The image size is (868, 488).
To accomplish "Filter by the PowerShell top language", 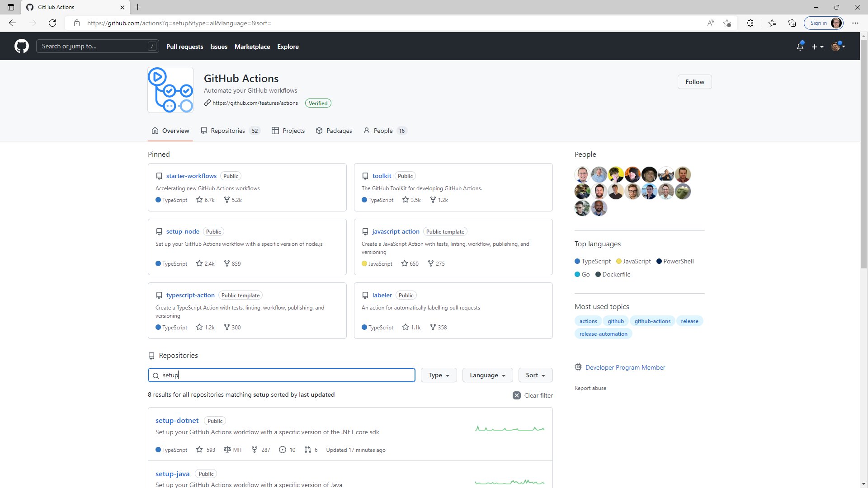I will (675, 261).
